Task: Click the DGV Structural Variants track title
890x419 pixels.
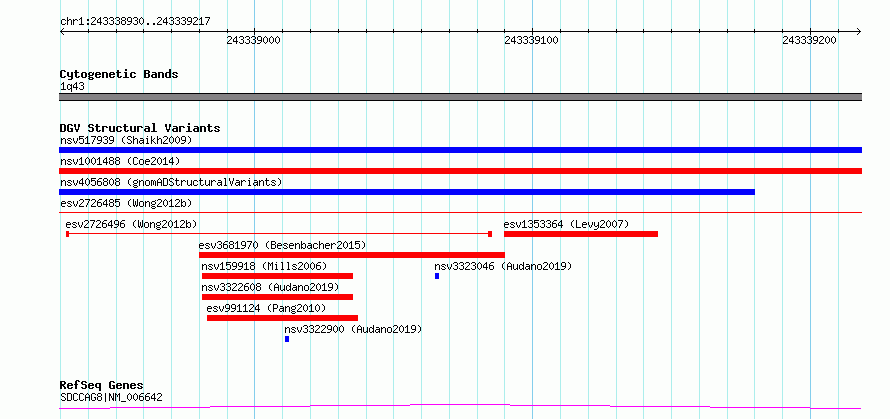Action: point(140,128)
